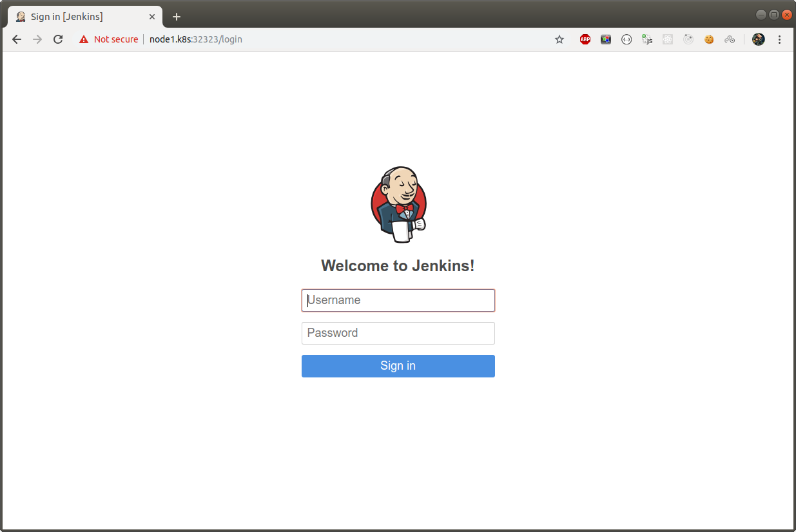Close the Sign in [Jenkins] tab

(x=152, y=17)
